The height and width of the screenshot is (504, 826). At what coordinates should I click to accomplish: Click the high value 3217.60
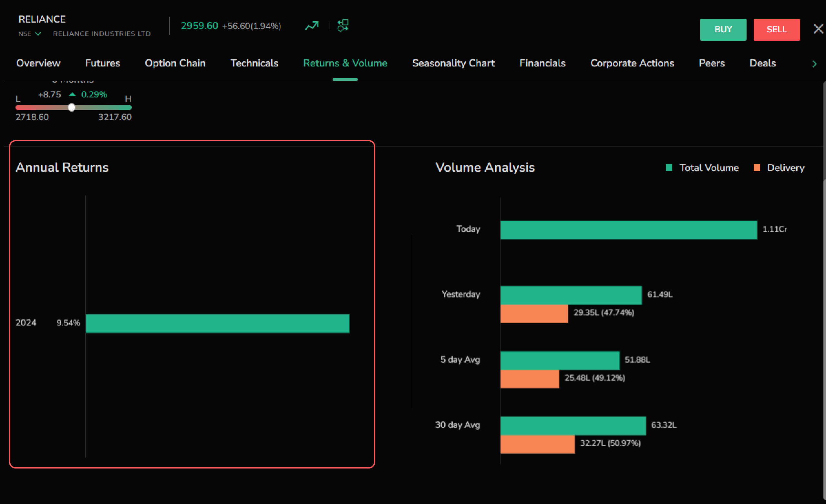[115, 117]
